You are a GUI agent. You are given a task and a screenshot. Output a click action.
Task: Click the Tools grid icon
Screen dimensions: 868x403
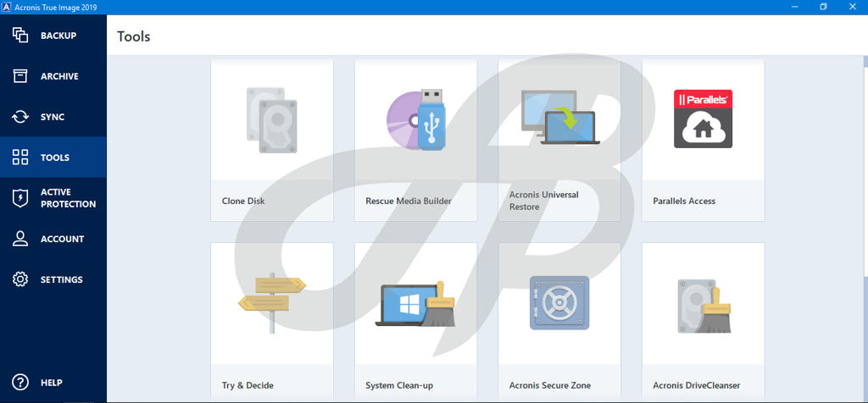20,157
